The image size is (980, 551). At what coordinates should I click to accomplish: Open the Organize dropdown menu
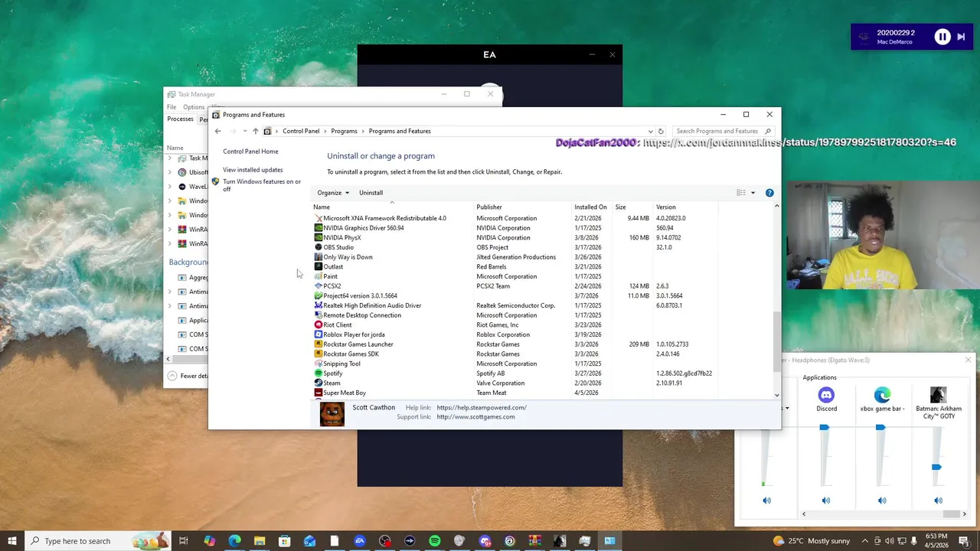click(x=333, y=193)
